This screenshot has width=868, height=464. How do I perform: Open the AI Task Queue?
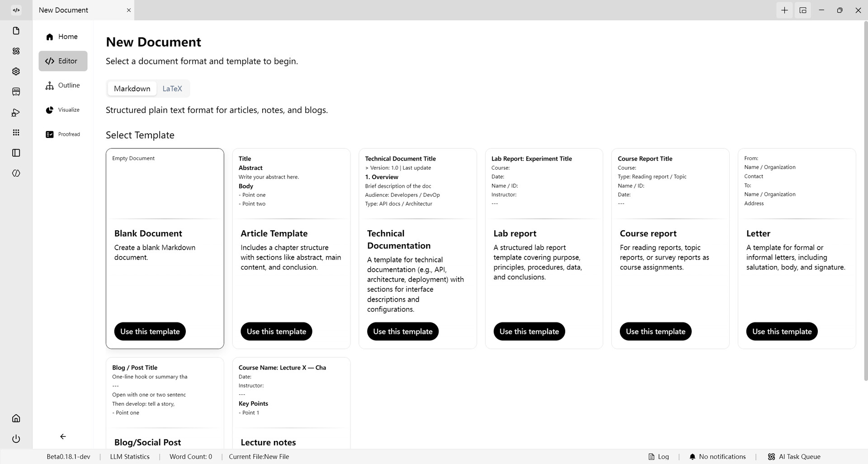click(794, 457)
